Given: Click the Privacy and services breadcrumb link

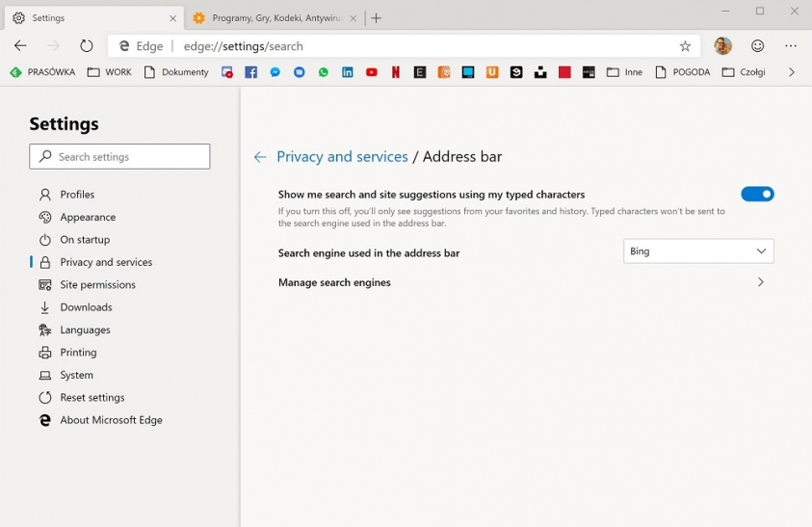Looking at the screenshot, I should [x=342, y=157].
